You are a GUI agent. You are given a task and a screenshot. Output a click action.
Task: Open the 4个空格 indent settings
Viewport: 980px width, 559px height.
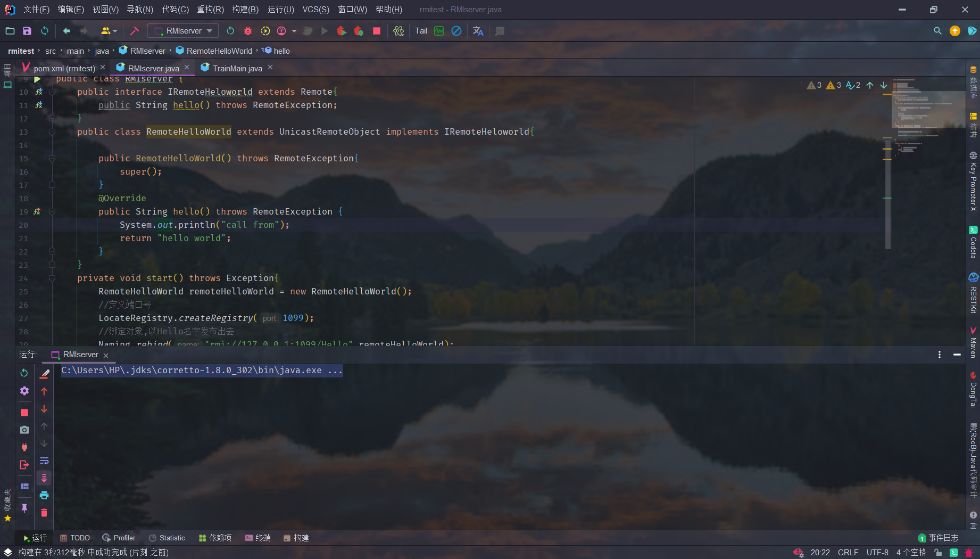pyautogui.click(x=911, y=553)
